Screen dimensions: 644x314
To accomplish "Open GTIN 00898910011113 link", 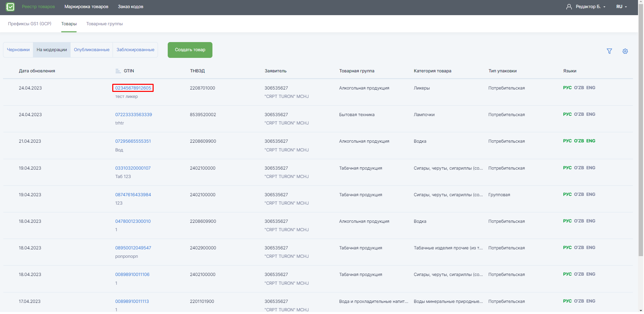I will coord(132,302).
